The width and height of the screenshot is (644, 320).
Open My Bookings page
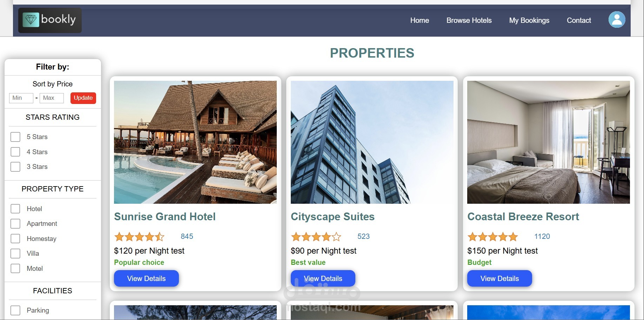coord(529,20)
